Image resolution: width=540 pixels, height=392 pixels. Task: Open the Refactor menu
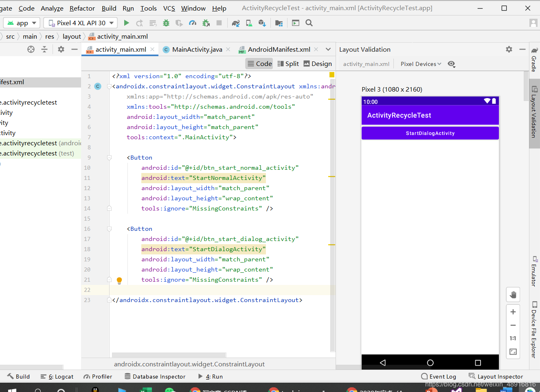pos(82,8)
